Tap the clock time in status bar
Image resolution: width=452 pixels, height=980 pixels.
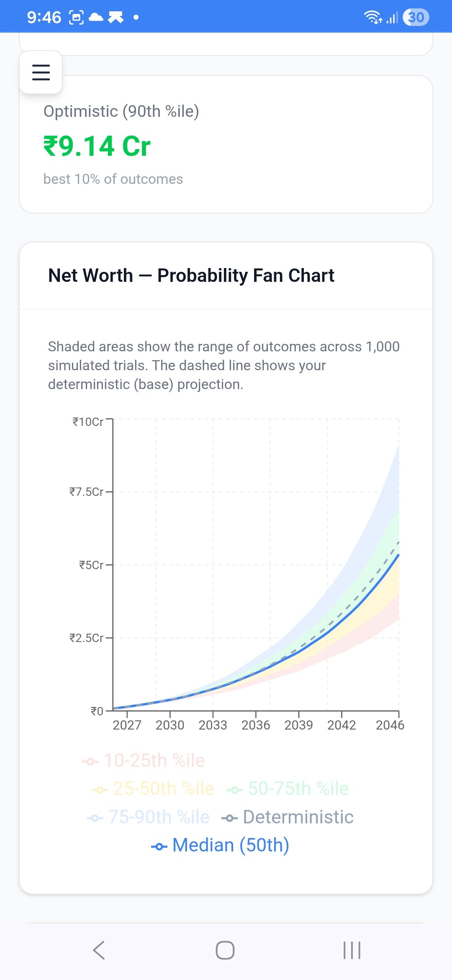(44, 17)
